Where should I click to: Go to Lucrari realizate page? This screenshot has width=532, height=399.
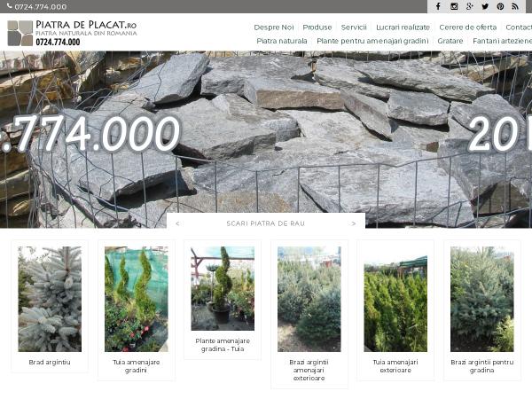403,27
